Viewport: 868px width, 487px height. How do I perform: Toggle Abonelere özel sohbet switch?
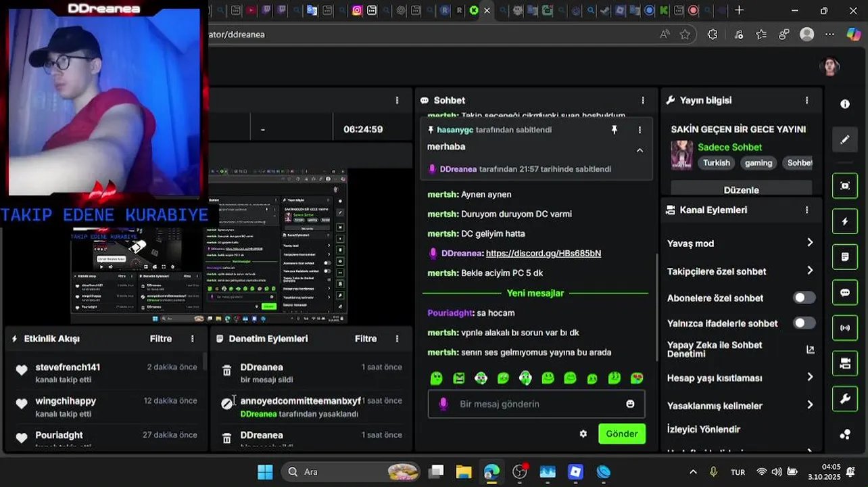(x=804, y=298)
